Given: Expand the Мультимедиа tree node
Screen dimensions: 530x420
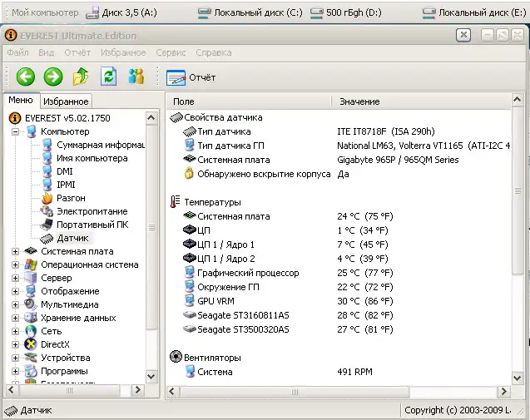Looking at the screenshot, I should tap(16, 304).
